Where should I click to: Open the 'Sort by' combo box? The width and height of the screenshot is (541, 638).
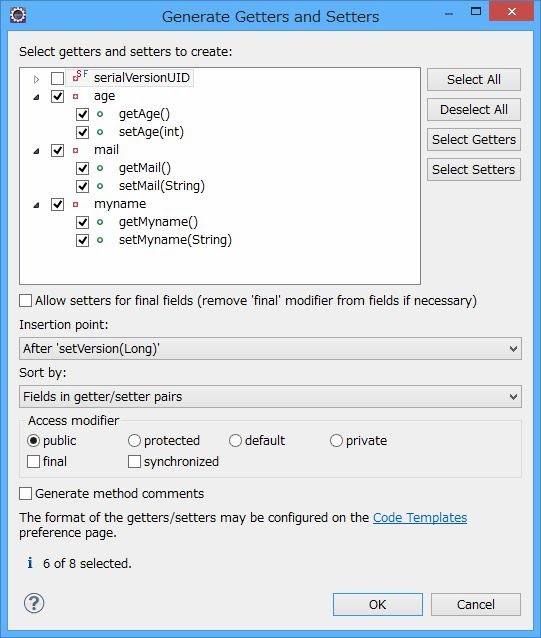click(270, 397)
